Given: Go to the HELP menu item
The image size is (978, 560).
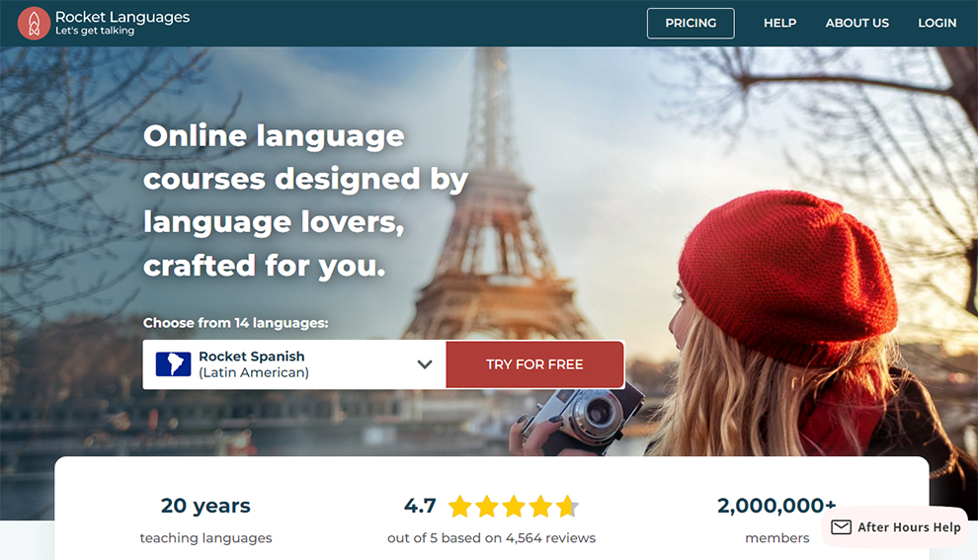Looking at the screenshot, I should (x=779, y=23).
